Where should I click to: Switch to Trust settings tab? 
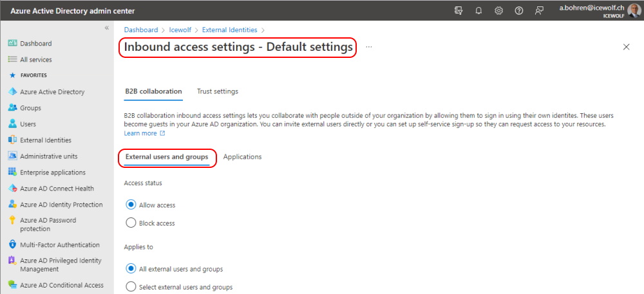coord(218,91)
